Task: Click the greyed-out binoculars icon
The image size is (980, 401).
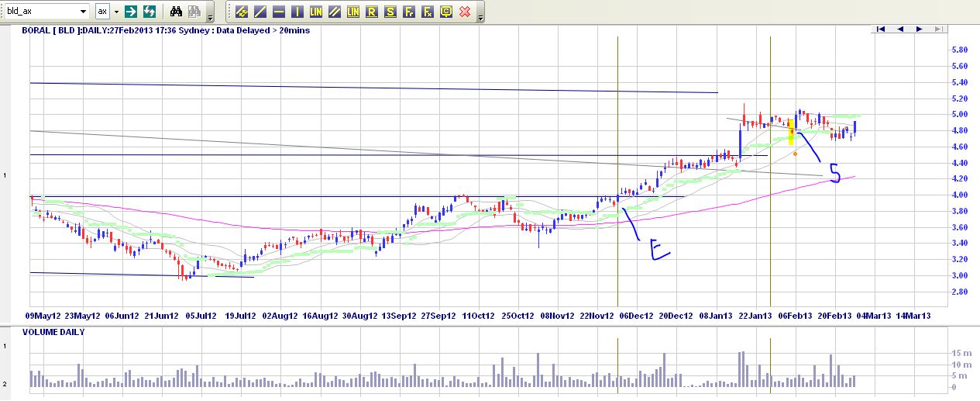Action: pyautogui.click(x=194, y=12)
